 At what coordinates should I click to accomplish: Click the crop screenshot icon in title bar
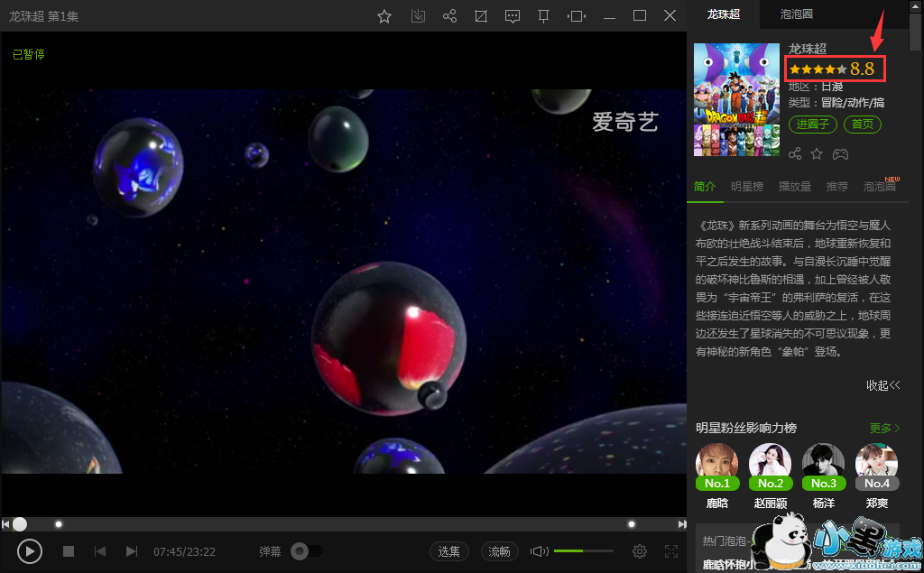point(481,16)
